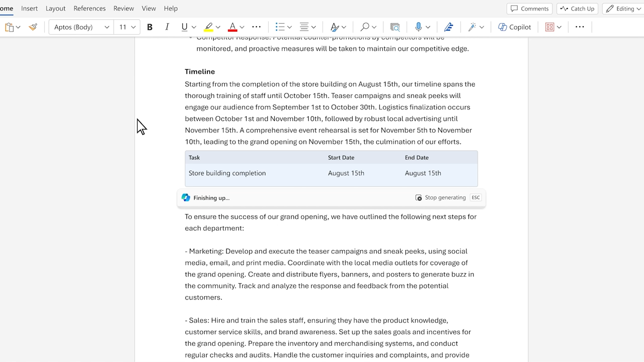Click the Start Date column header

pos(341,157)
